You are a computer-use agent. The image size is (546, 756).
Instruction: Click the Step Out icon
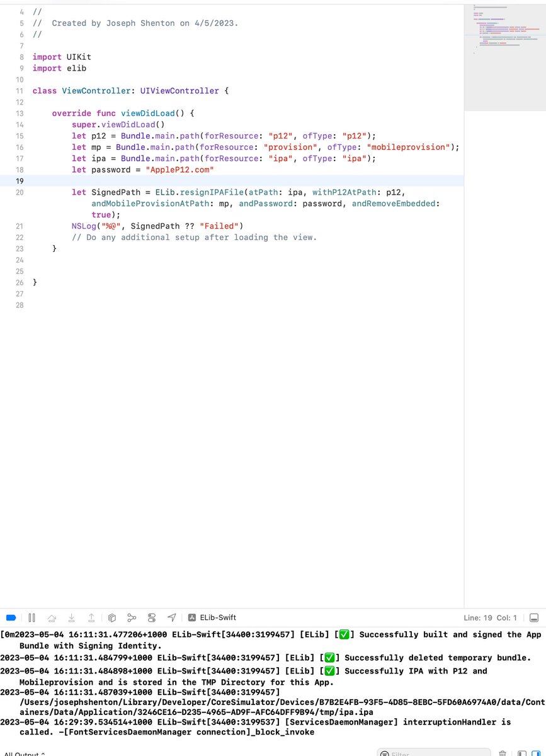pos(91,617)
